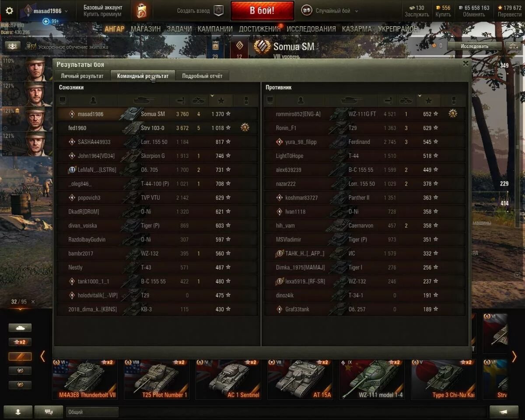Toggle the x2 star bonus tank filter

tap(20, 342)
